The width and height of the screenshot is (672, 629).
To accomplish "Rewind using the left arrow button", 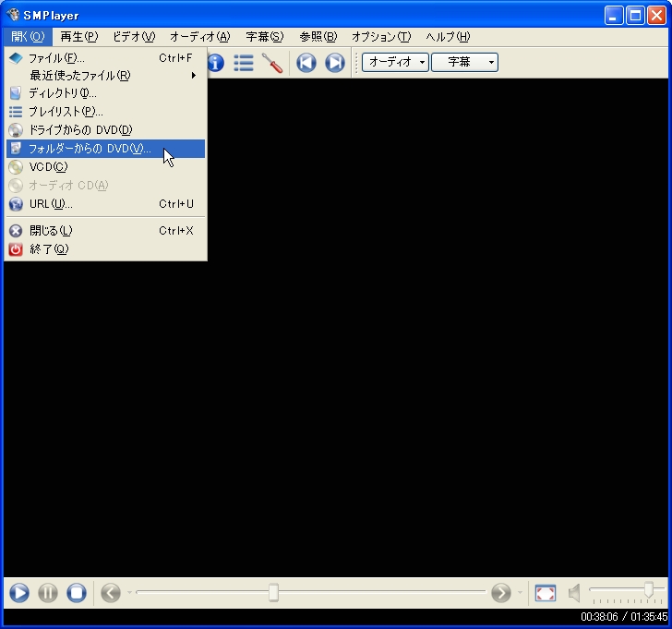I will pyautogui.click(x=111, y=593).
